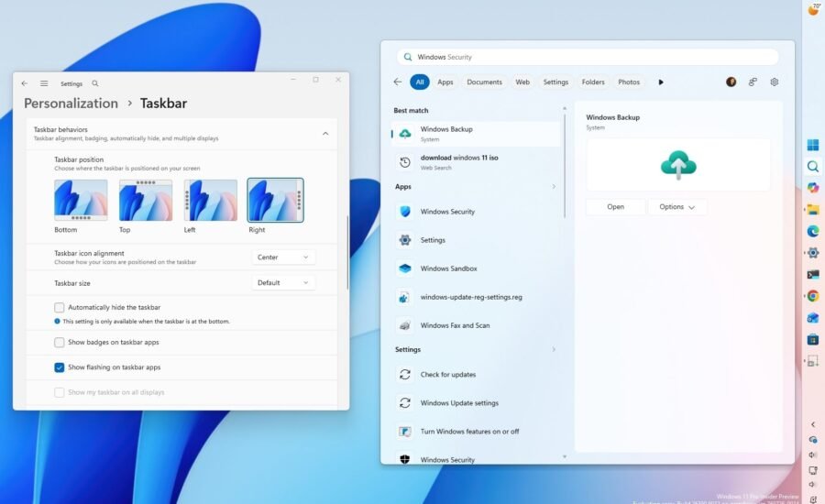Launch Copilot from the taskbar
The width and height of the screenshot is (825, 504).
[x=813, y=188]
